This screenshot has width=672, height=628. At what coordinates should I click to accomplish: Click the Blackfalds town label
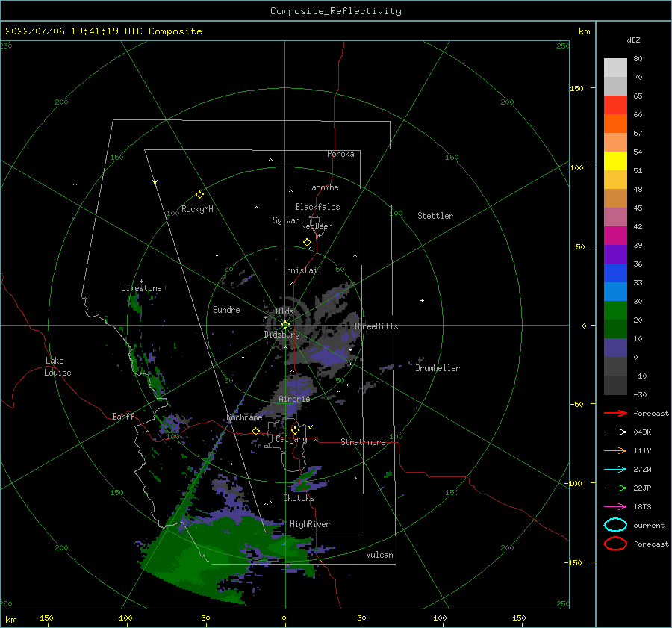click(x=317, y=207)
